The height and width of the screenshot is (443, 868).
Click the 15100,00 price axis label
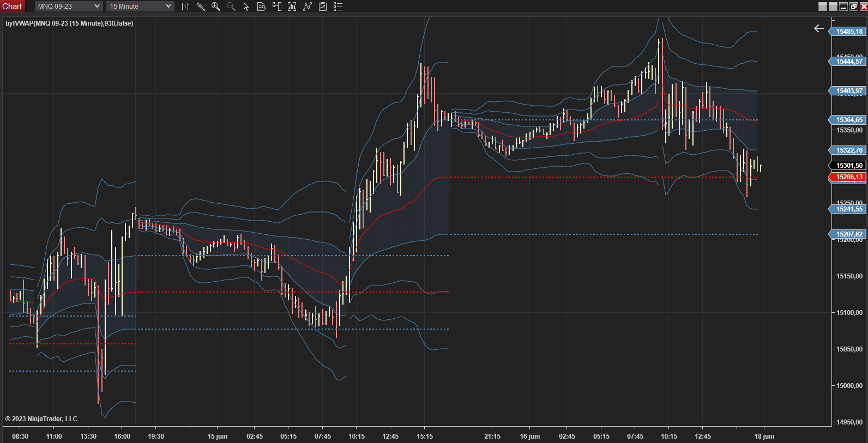[x=849, y=313]
